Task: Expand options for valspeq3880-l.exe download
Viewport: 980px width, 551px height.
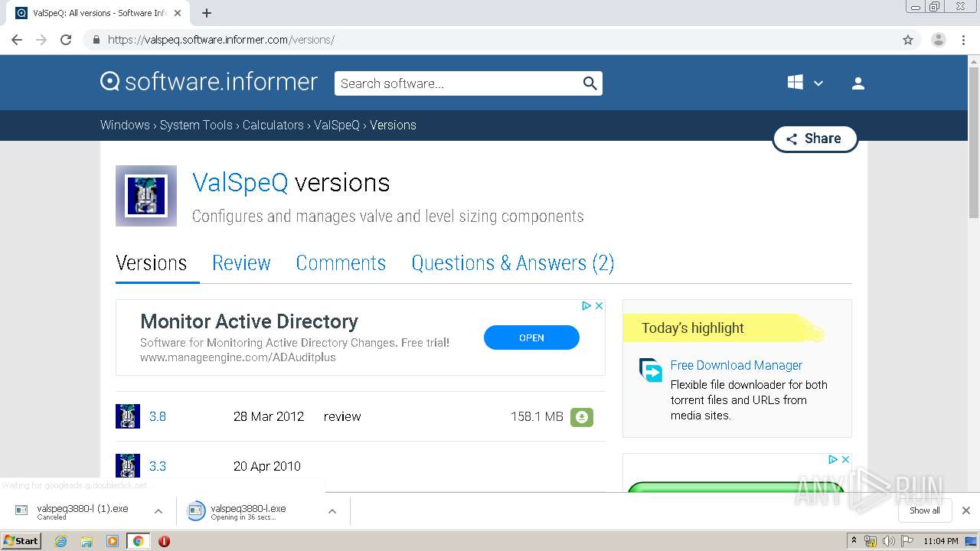Action: point(332,511)
